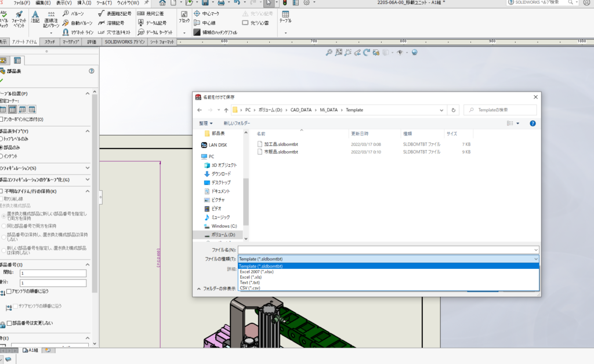Open the テーブル (Table) tool in ribbon

click(285, 16)
